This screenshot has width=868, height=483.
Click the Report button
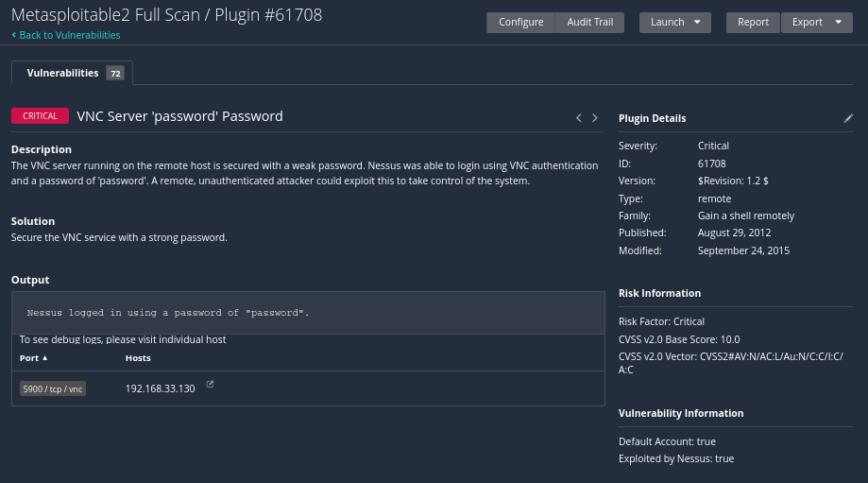[x=753, y=23]
